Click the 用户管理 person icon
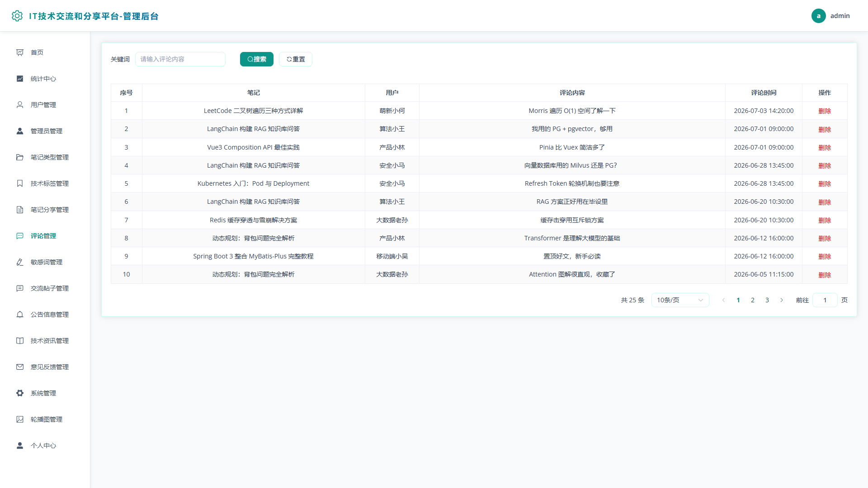This screenshot has width=868, height=488. [20, 105]
